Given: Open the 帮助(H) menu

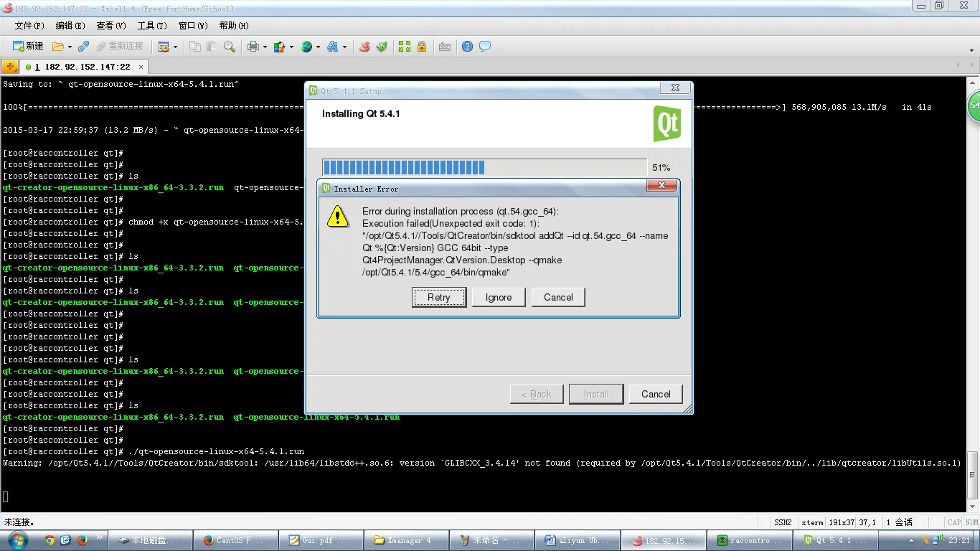Looking at the screenshot, I should pyautogui.click(x=234, y=26).
